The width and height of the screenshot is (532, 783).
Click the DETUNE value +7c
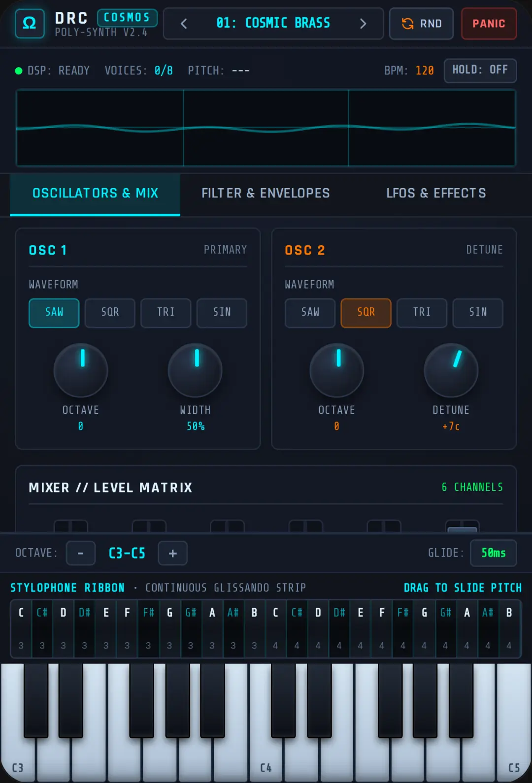[451, 426]
